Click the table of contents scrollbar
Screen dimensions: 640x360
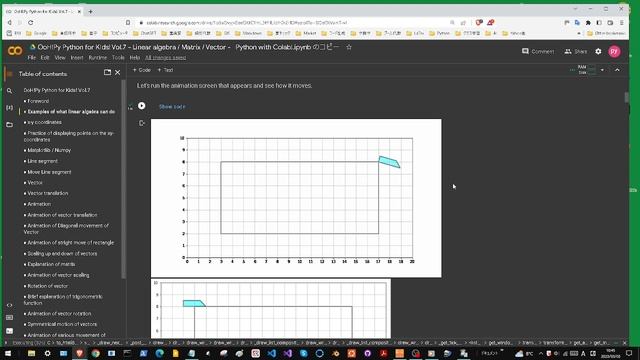pyautogui.click(x=124, y=180)
